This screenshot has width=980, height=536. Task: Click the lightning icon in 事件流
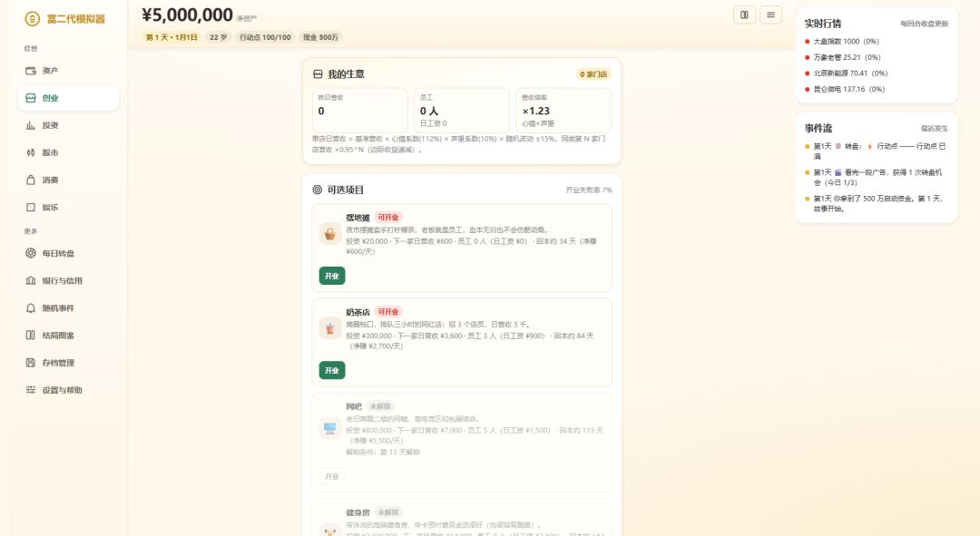pyautogui.click(x=869, y=146)
